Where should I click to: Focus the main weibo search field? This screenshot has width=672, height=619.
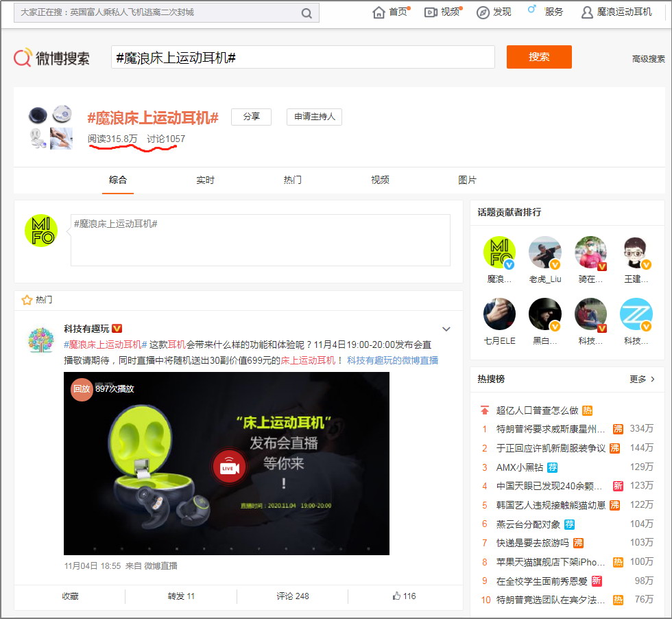[x=303, y=57]
